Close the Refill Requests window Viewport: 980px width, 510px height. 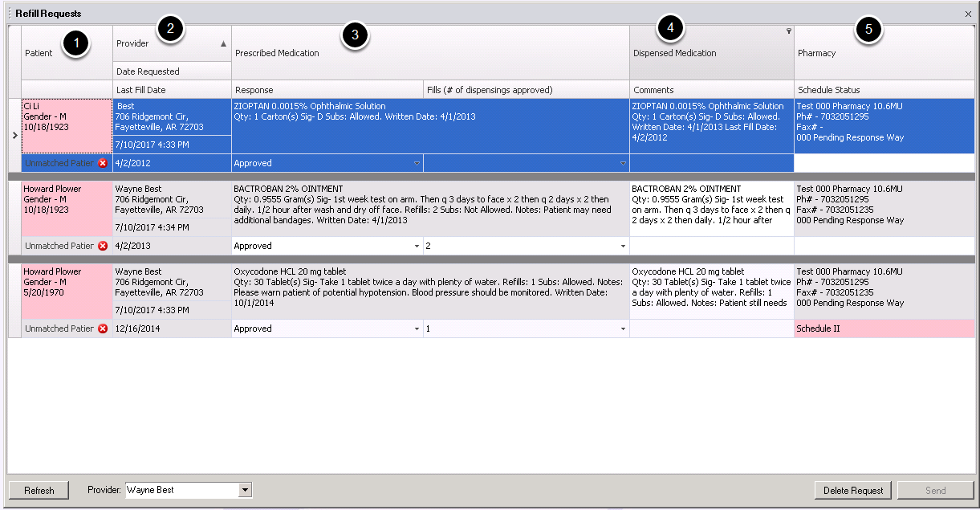968,13
